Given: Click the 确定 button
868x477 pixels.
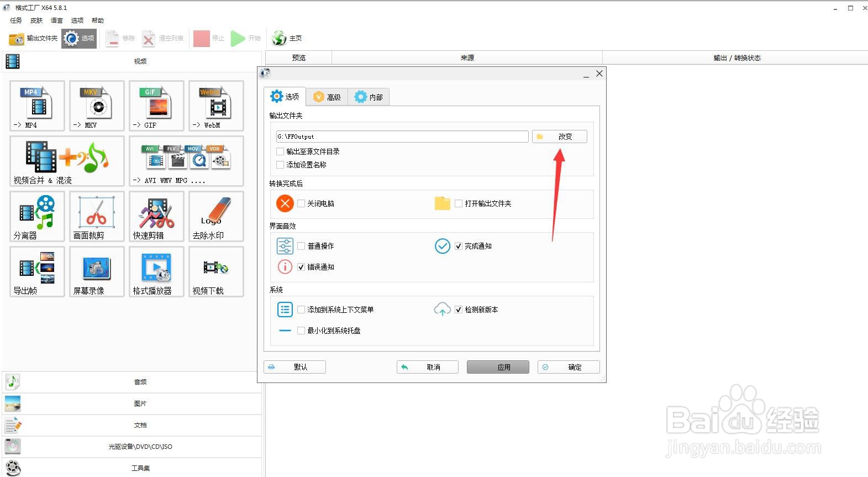Looking at the screenshot, I should (x=569, y=367).
